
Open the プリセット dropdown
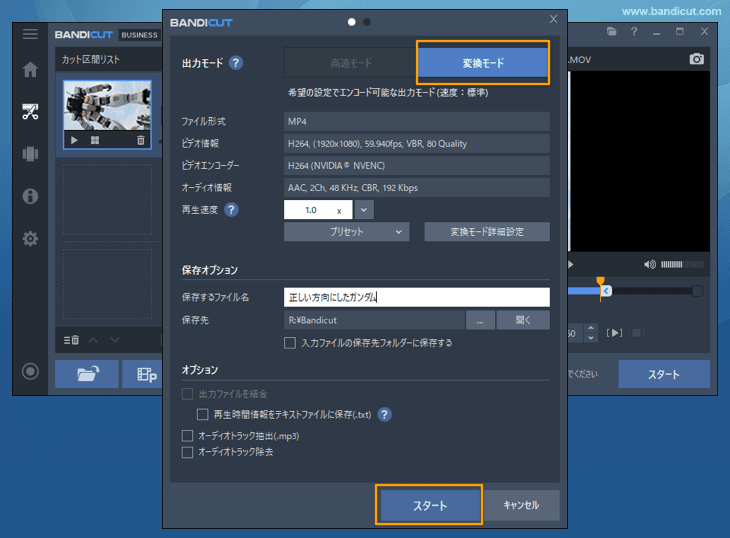(346, 232)
